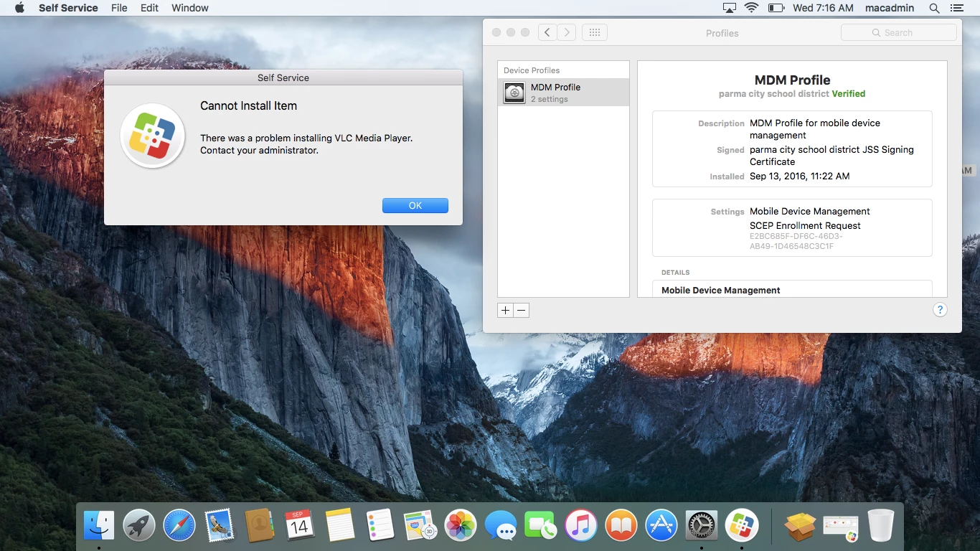980x551 pixels.
Task: Click the Installed date Sep 13, 2016
Action: [799, 176]
